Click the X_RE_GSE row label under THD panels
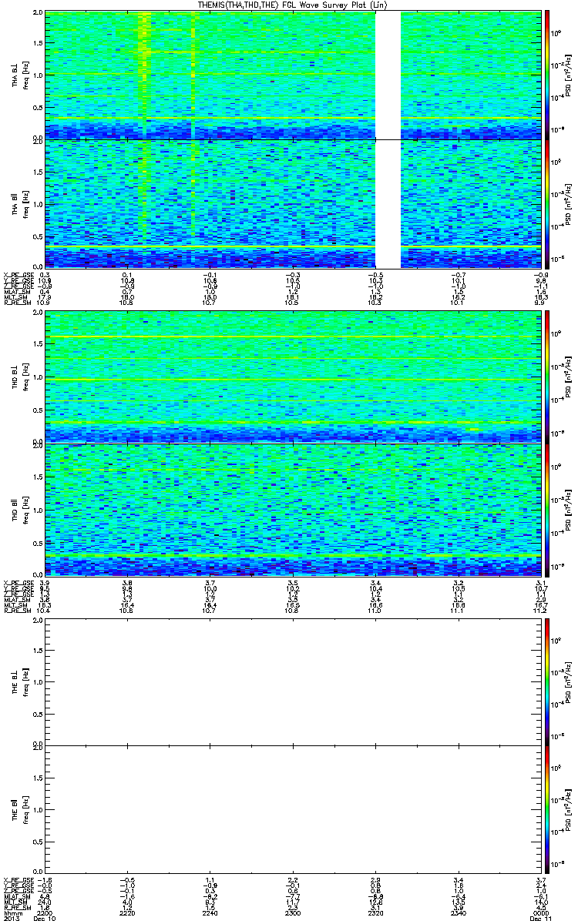The height and width of the screenshot is (924, 578). 18,583
